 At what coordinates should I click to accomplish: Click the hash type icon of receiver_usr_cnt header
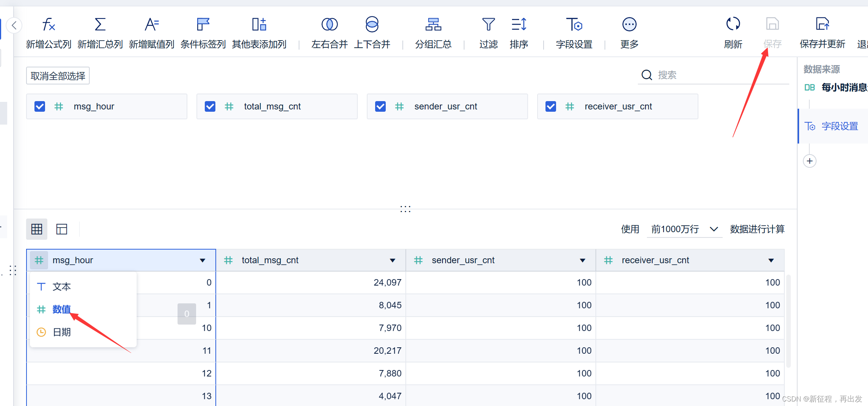[x=608, y=260]
